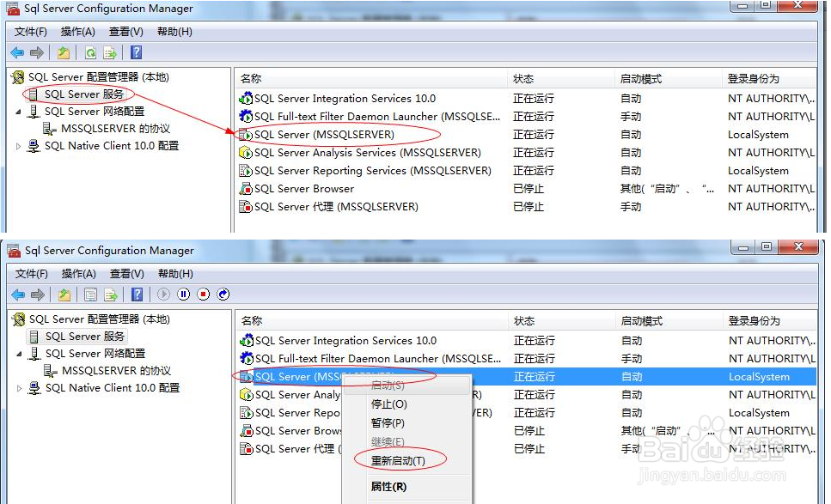Click the SQL Server Reporting Services icon in upper window

246,171
